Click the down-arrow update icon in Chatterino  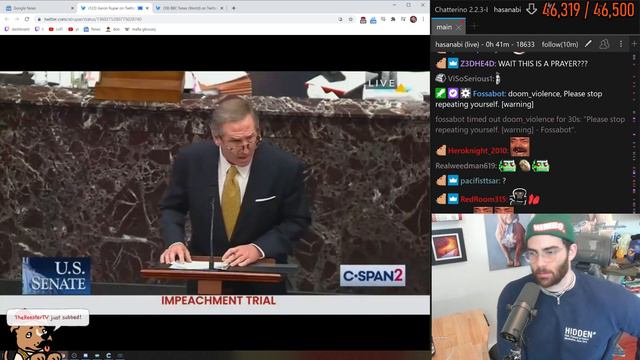coord(531,9)
